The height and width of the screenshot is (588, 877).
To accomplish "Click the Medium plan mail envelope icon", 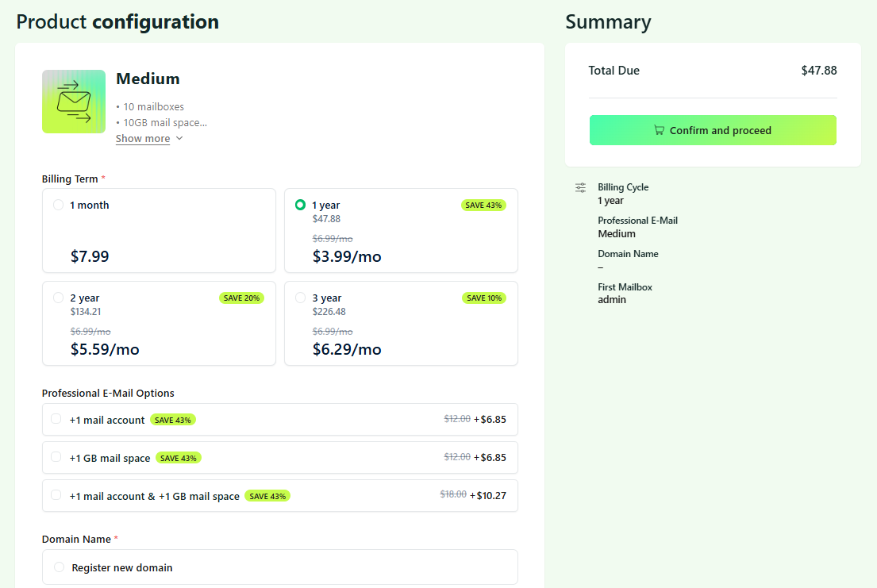I will [x=74, y=102].
